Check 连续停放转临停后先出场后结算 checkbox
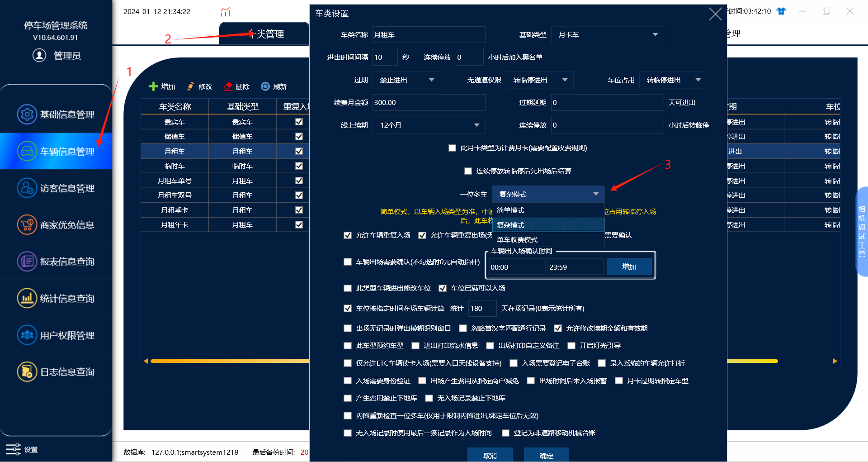Viewport: 868px width, 462px height. [x=468, y=171]
